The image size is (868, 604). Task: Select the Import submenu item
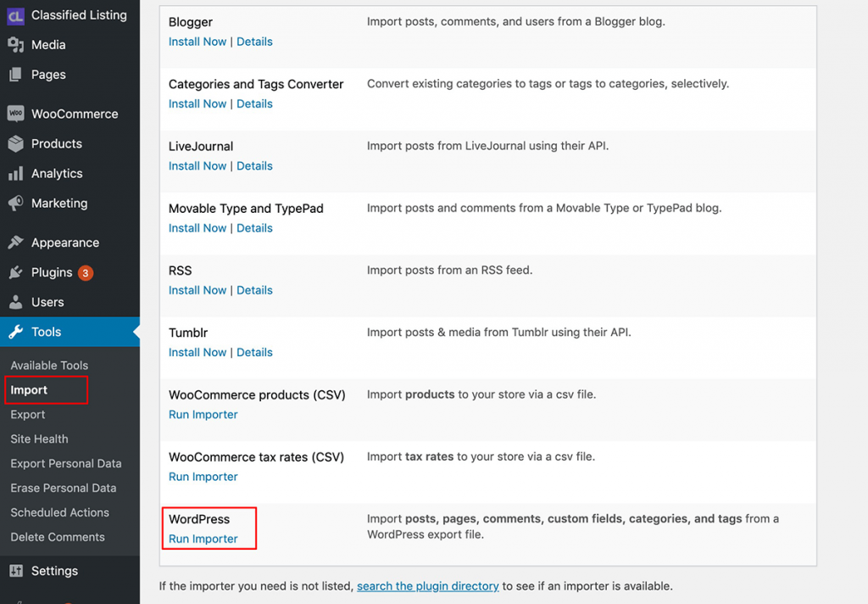(x=29, y=390)
